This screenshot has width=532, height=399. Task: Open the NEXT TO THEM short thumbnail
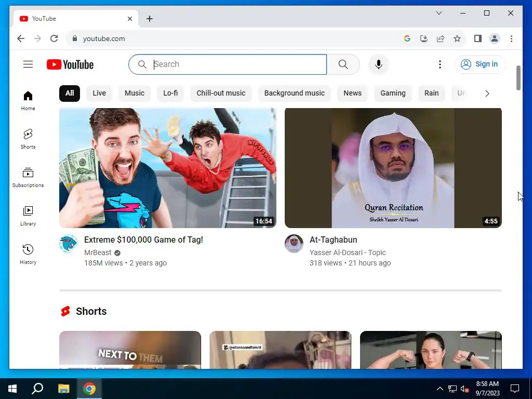click(130, 350)
